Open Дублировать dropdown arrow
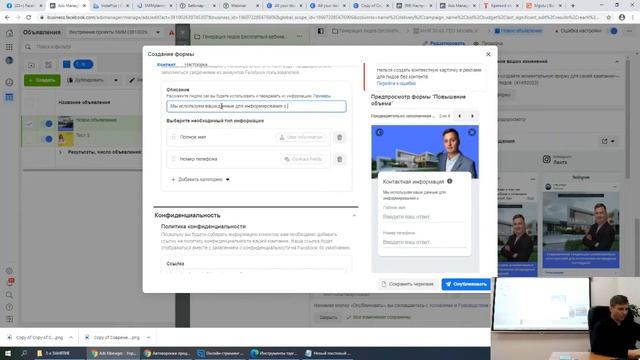This screenshot has height=360, width=640. pos(116,80)
